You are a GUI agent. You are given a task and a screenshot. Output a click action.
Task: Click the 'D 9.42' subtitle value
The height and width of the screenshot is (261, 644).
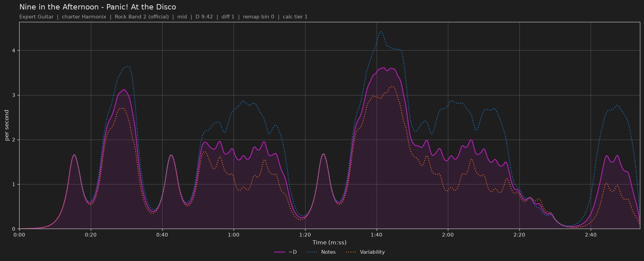tap(204, 17)
